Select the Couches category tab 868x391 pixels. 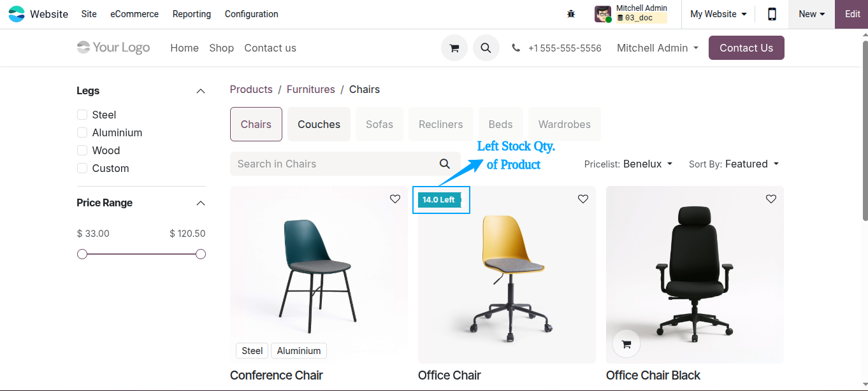(319, 124)
